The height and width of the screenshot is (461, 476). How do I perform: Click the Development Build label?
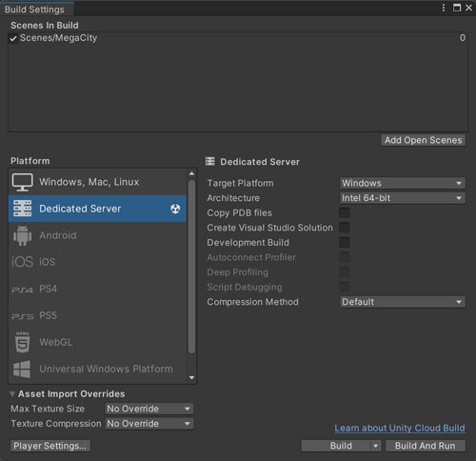click(x=248, y=243)
